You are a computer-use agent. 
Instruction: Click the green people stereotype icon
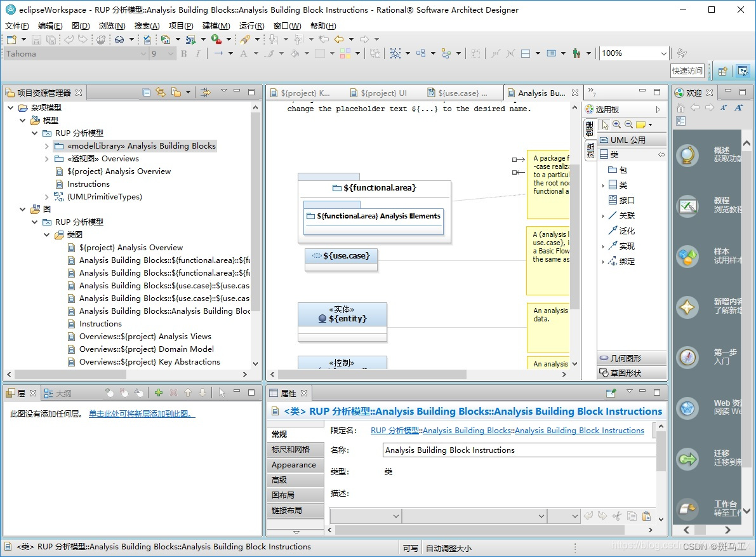(x=576, y=53)
